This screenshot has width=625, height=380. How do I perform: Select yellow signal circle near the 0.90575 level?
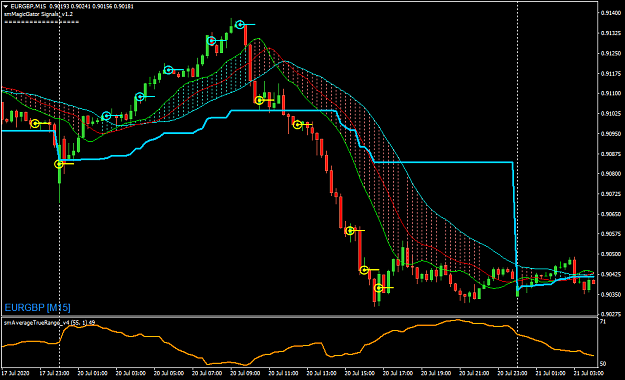tap(350, 230)
